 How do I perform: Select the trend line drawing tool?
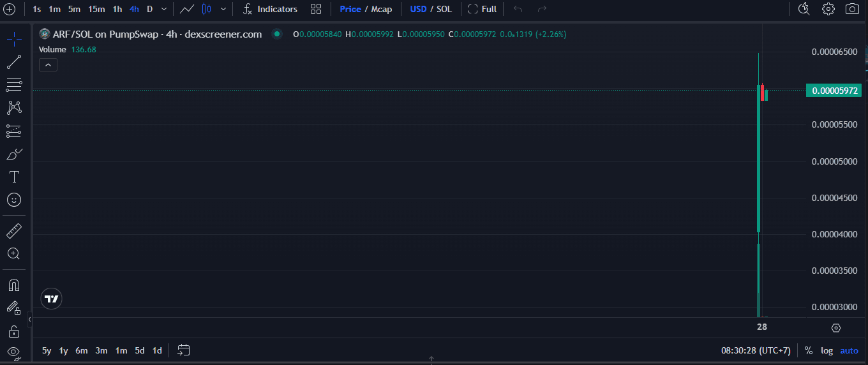coord(14,62)
